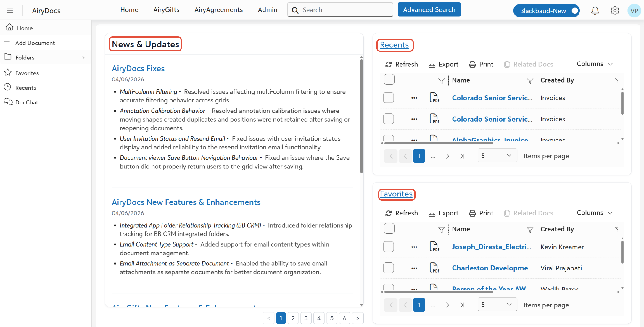Image resolution: width=644 pixels, height=327 pixels.
Task: Click Name column filter icon in Recents
Action: (x=530, y=80)
